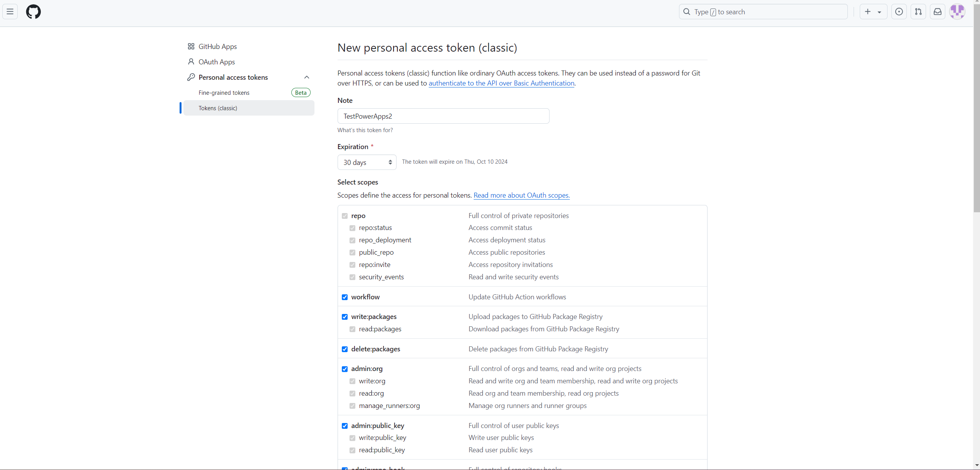Click your profile avatar in the top right
Viewport: 980px width, 470px height.
(x=958, y=12)
